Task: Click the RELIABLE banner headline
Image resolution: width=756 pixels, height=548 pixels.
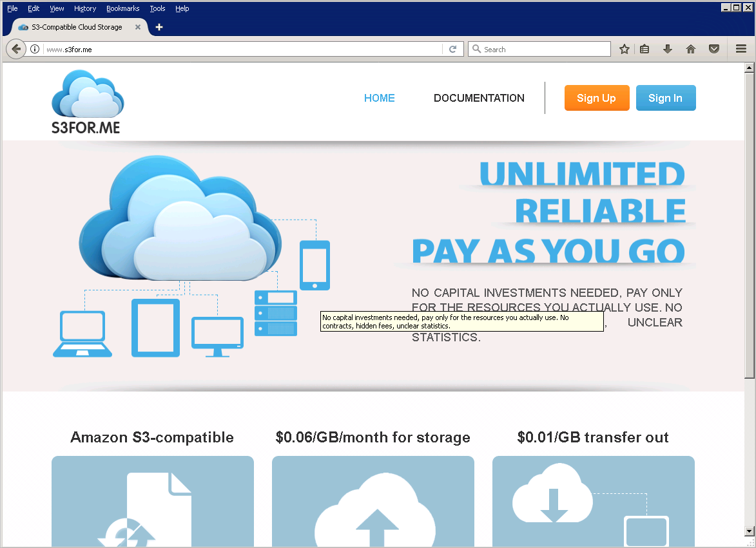Action: (x=600, y=211)
